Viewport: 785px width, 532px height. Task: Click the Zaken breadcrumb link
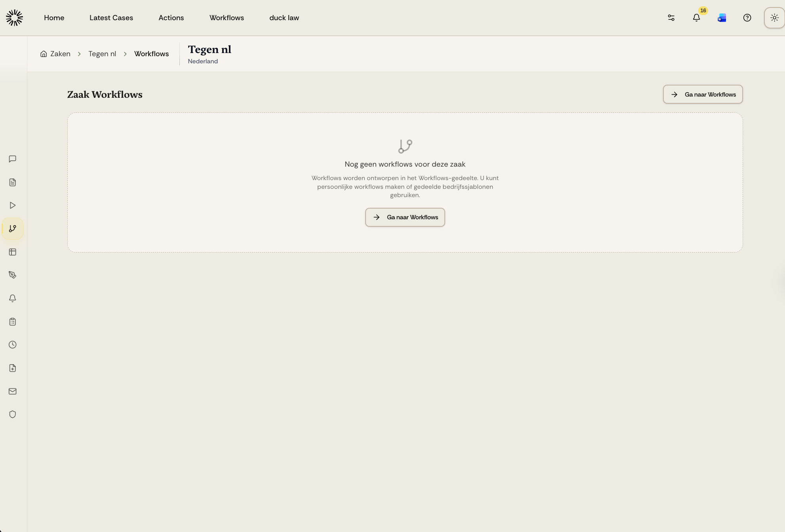pyautogui.click(x=60, y=54)
